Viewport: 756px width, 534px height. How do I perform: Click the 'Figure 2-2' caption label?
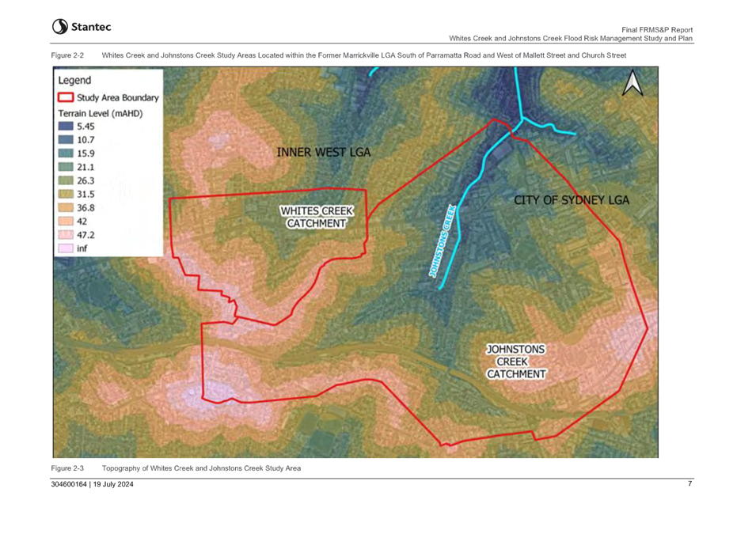(x=67, y=55)
